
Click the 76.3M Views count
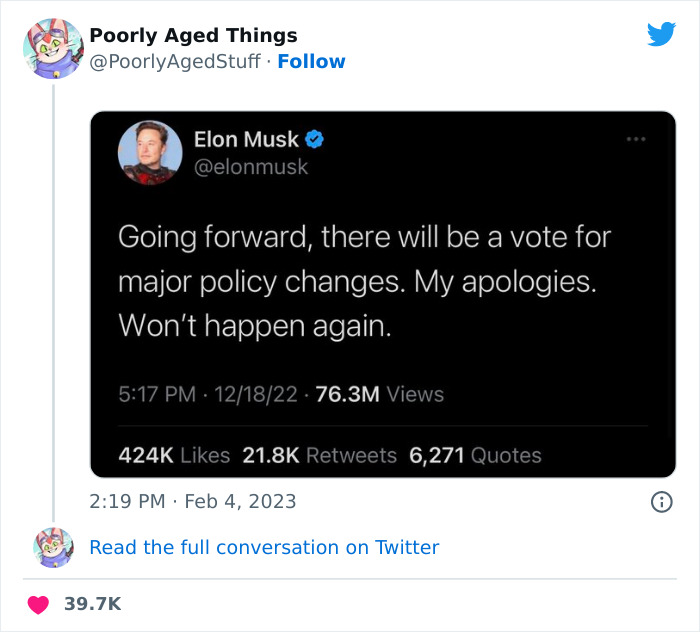[380, 394]
